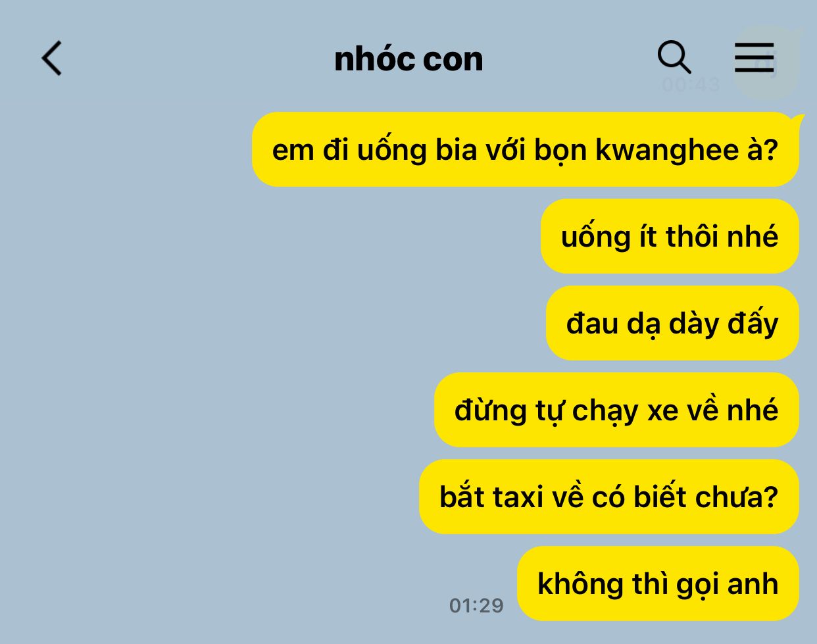
Task: Open chat search with the magnifier icon
Action: tap(675, 58)
